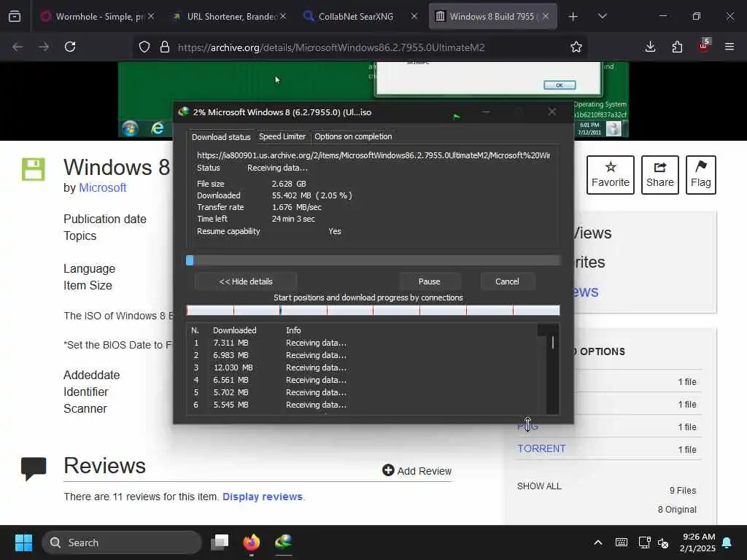Screen dimensions: 747x560
Task: Click the padlock site info icon
Action: tap(165, 47)
